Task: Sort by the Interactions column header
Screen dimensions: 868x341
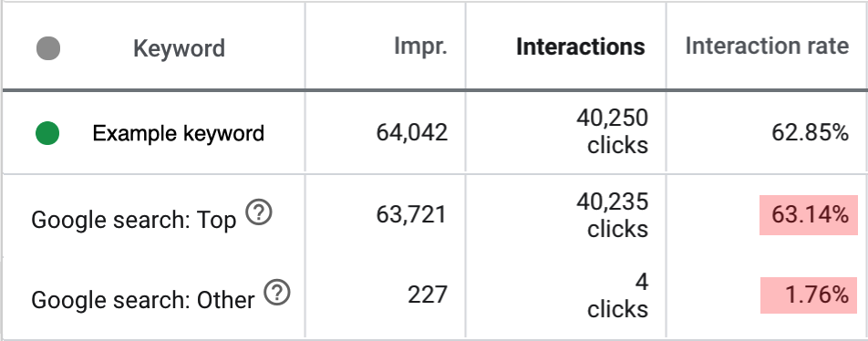Action: 581,47
